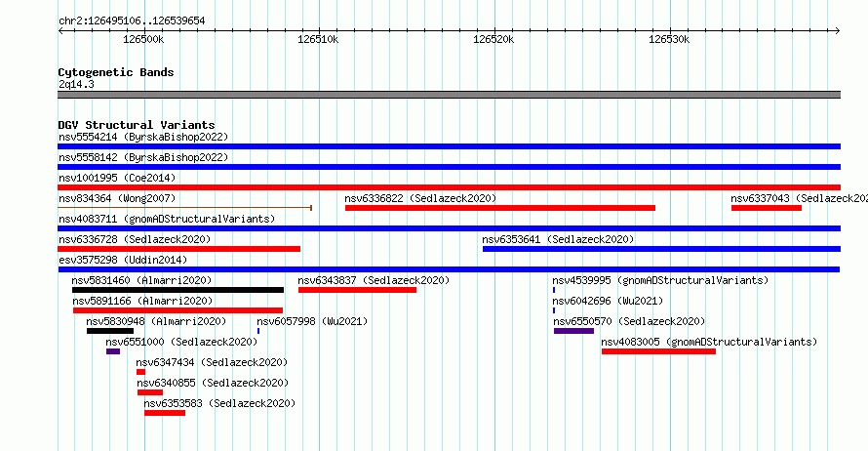Click the 2q14.3 band name label
868x451 pixels.
76,84
